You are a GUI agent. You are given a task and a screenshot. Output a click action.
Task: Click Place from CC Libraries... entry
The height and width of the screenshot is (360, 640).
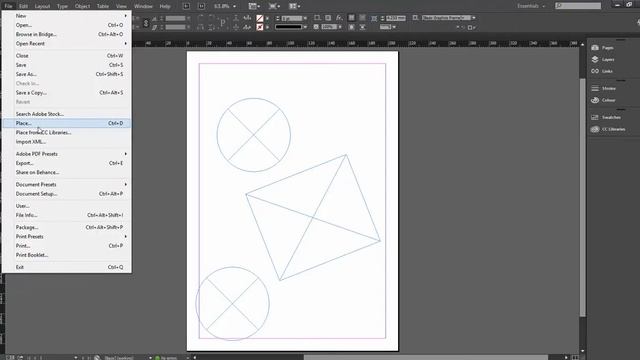[x=67, y=133]
